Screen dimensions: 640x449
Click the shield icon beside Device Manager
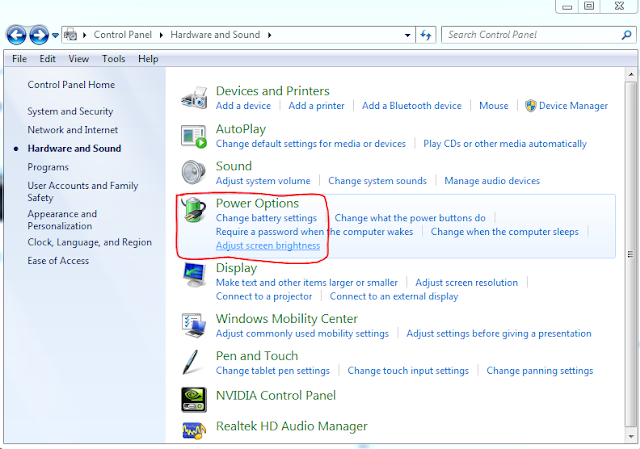point(530,106)
